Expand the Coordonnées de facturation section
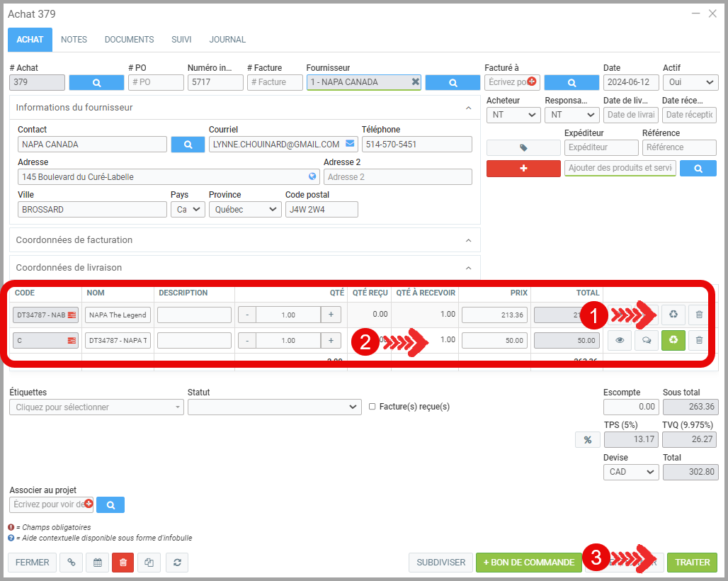Viewport: 728px width, 581px height. click(468, 240)
